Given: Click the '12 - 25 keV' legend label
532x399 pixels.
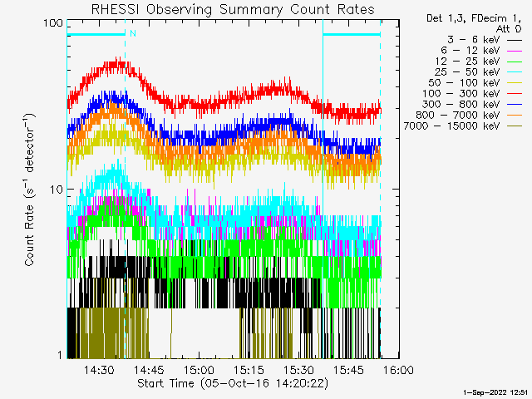Looking at the screenshot, I should 467,62.
